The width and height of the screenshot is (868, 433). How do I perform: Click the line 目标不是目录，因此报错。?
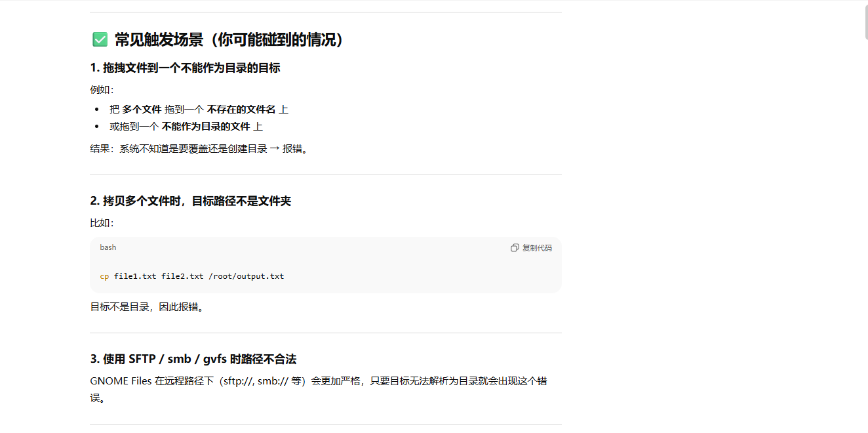click(x=149, y=307)
